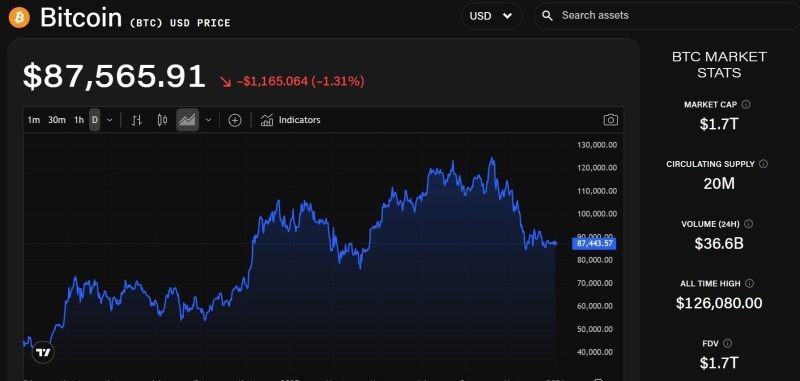
Task: Select the area chart style icon
Action: [187, 120]
